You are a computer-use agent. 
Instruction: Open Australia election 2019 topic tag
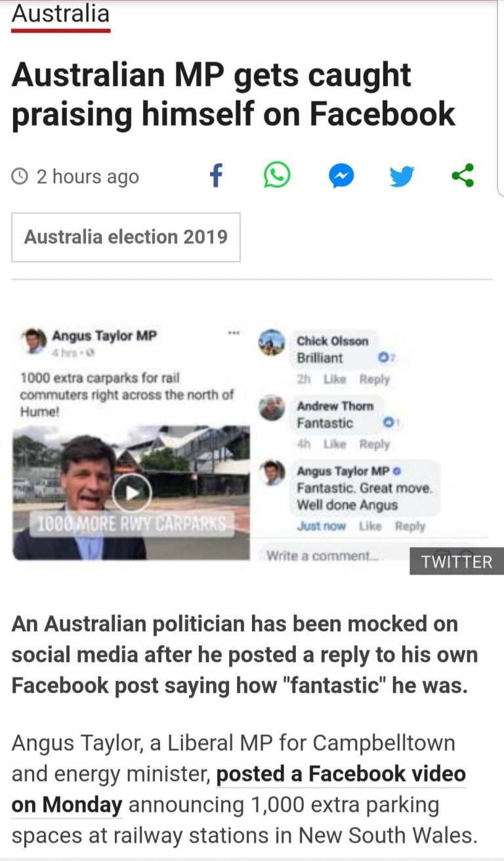126,236
